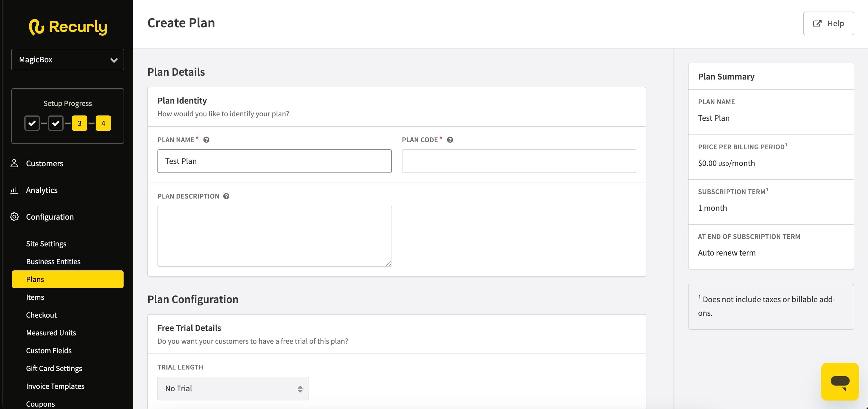This screenshot has width=868, height=409.
Task: Click the help question mark beside Plan Name
Action: pyautogui.click(x=206, y=139)
